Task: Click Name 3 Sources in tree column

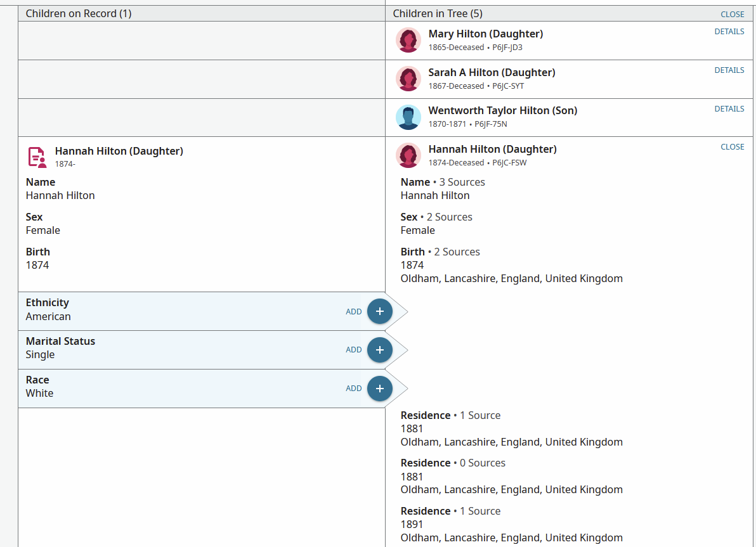Action: click(x=443, y=182)
